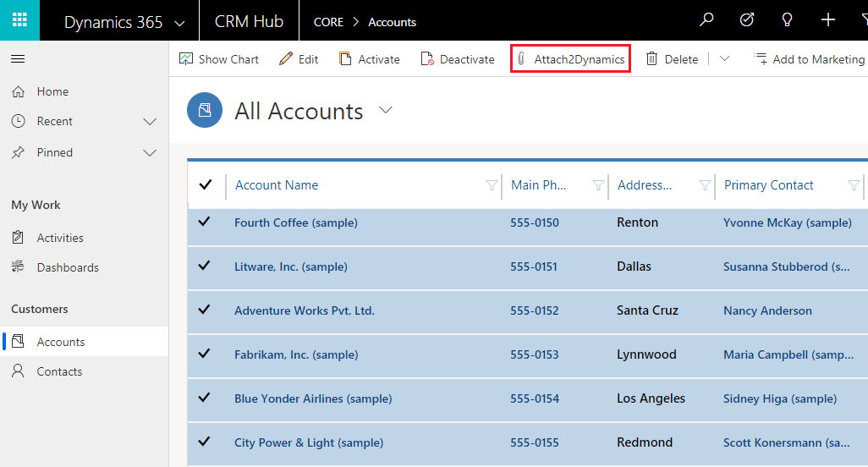Click the Redmond city cell

(x=645, y=442)
